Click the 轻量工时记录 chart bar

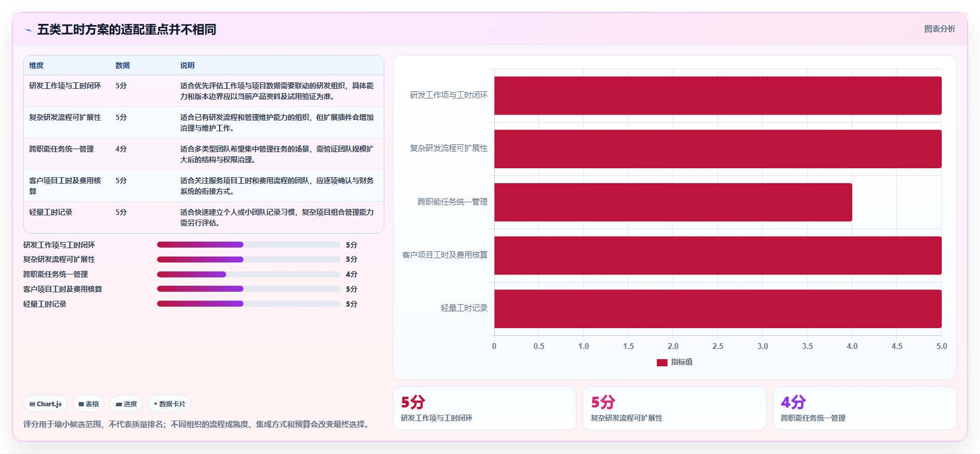[x=717, y=308]
